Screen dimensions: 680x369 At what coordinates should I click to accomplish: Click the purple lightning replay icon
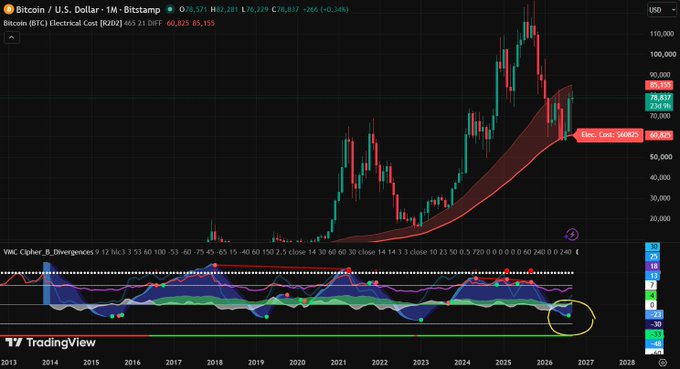572,235
